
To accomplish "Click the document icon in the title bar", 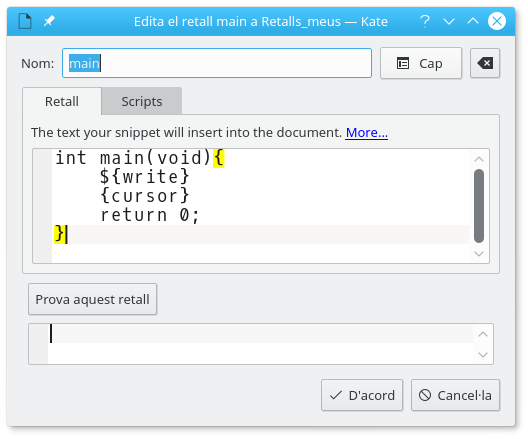I will (25, 22).
